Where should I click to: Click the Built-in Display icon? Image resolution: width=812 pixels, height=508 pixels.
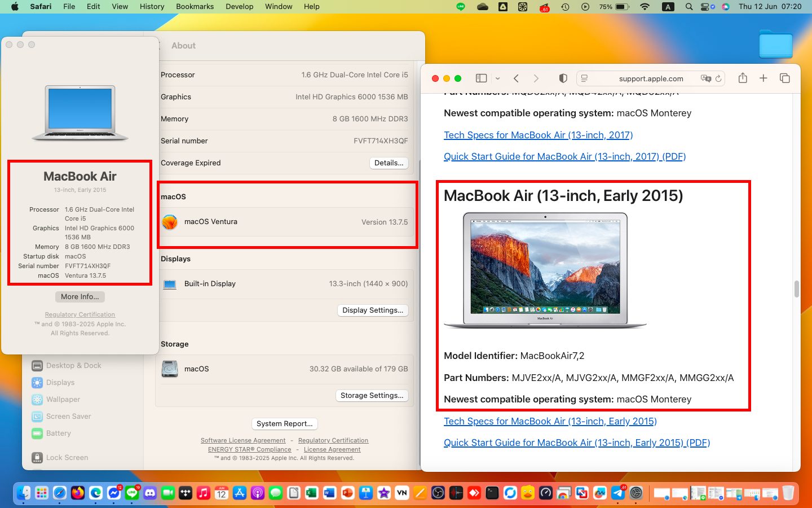(x=170, y=284)
